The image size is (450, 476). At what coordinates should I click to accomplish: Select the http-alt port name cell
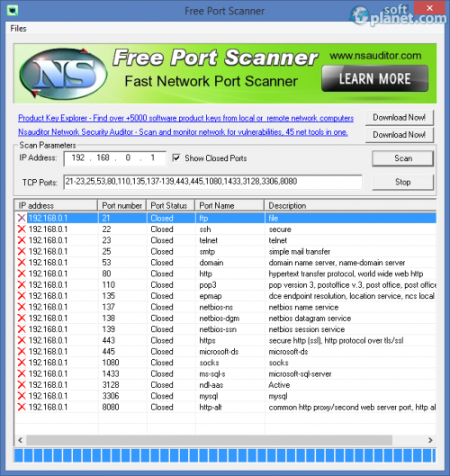point(211,407)
